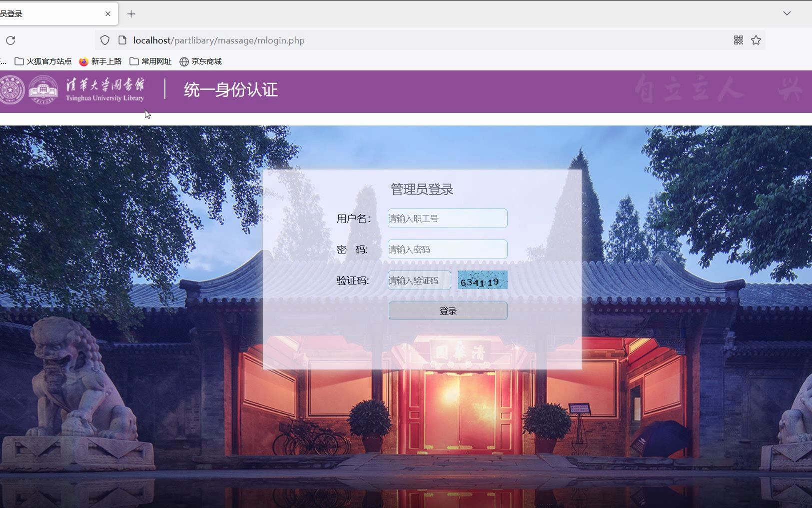
Task: Click the 登录 login button
Action: pos(448,311)
